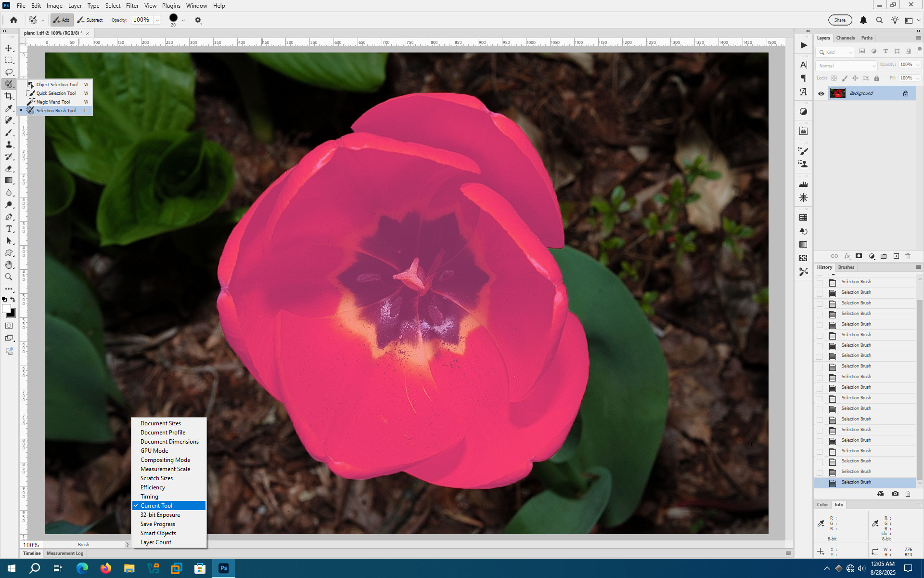Open the Add layer style (fx) menu

847,256
